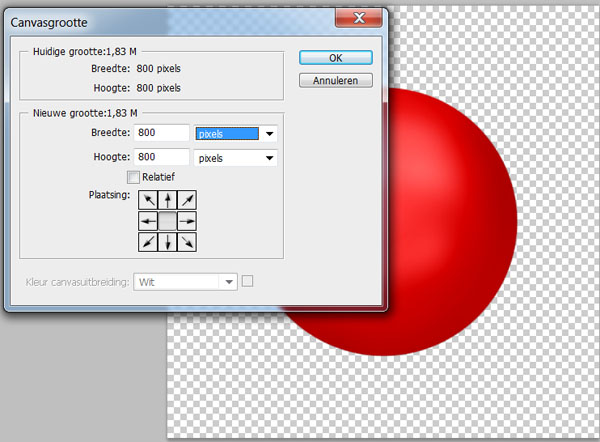Screen dimensions: 600x442
Task: Anchor canvas to the bottom-center down arrow
Action: (167, 242)
